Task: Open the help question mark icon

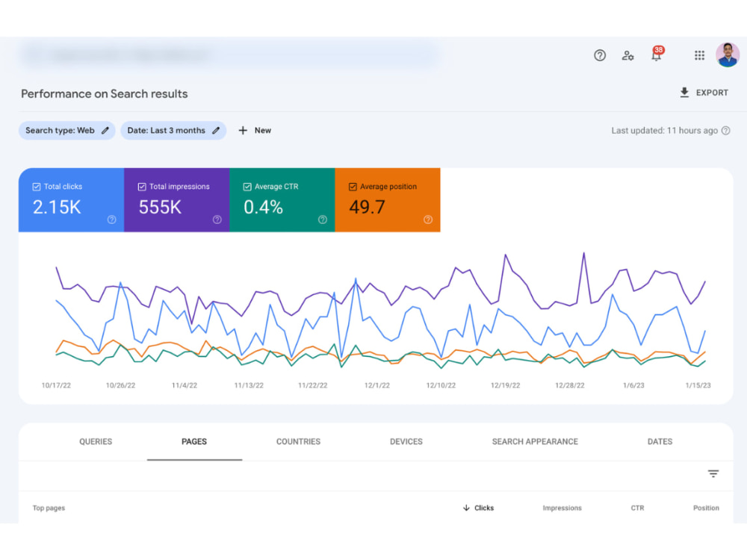Action: click(600, 55)
